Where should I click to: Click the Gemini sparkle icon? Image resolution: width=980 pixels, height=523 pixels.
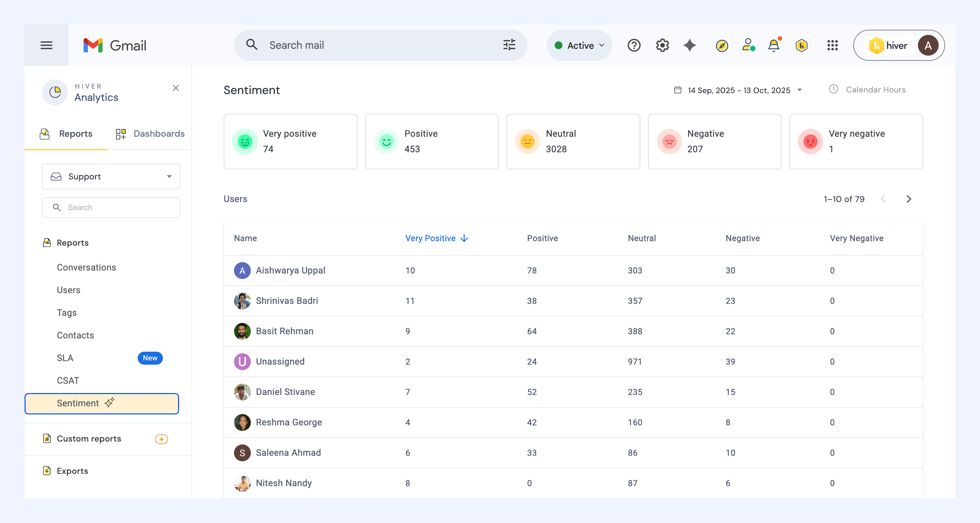pos(690,46)
